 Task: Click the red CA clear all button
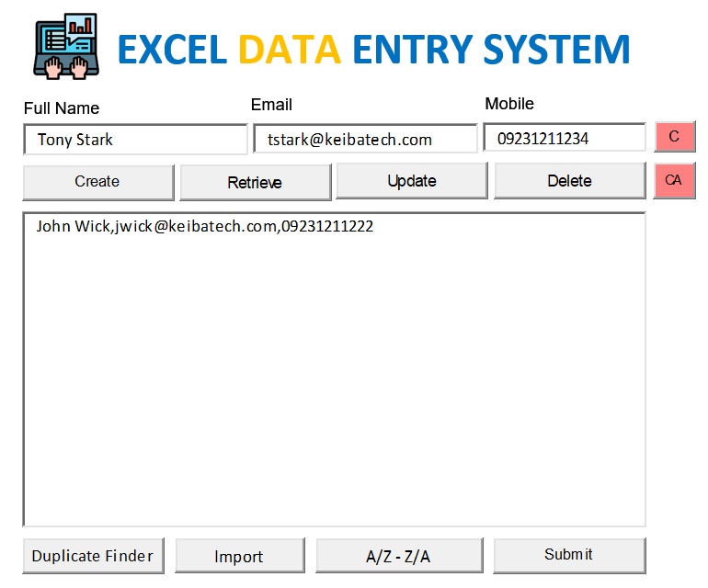674,180
